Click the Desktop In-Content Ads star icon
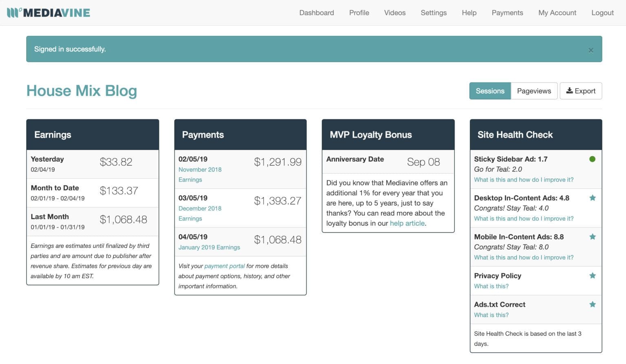This screenshot has width=626, height=364. [593, 198]
